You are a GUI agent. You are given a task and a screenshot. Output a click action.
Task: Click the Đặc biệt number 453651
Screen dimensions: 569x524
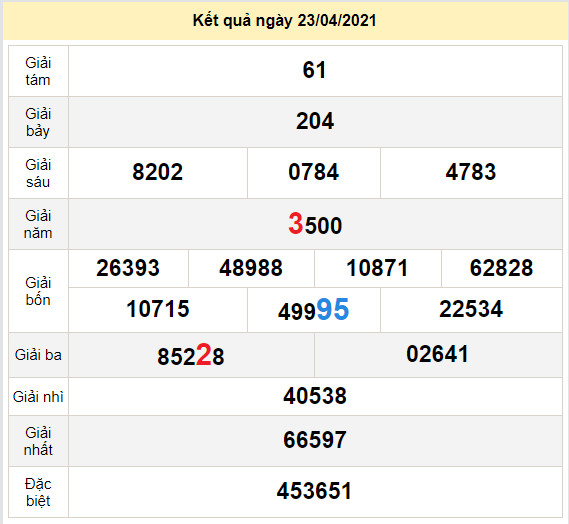(314, 491)
